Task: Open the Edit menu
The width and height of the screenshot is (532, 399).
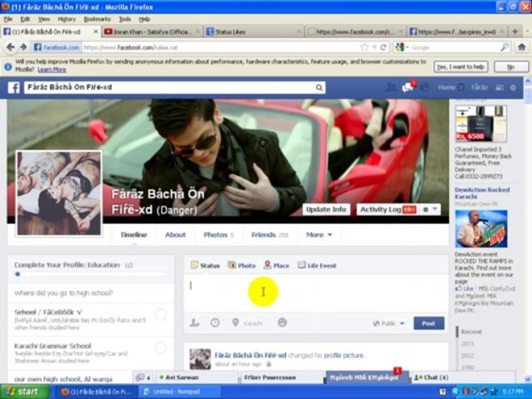Action: (25, 19)
